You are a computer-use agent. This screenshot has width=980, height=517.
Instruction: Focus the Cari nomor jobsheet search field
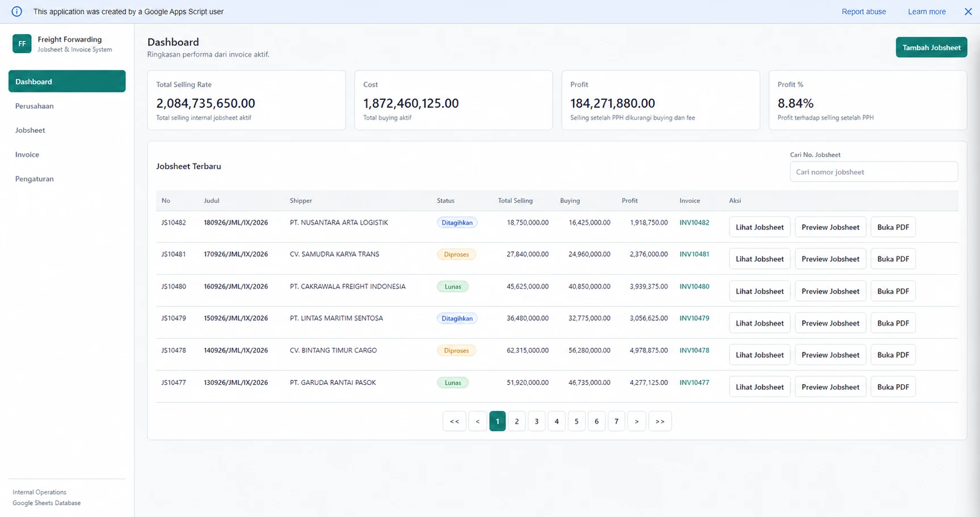point(874,172)
